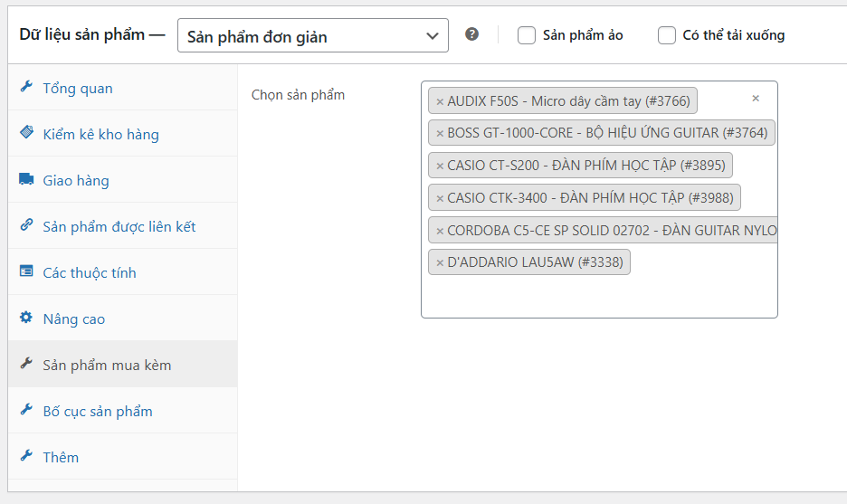Enable the Sản phẩm ảo checkbox
This screenshot has height=504, width=847.
pos(526,35)
